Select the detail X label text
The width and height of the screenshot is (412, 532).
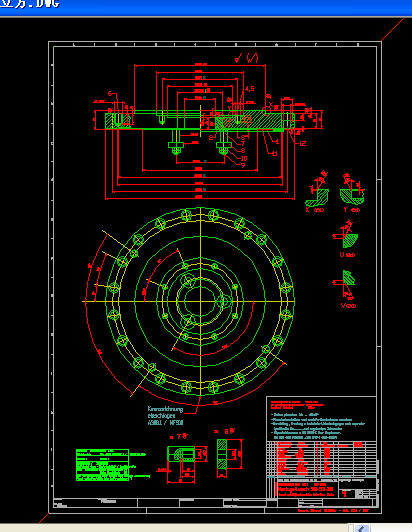point(315,210)
